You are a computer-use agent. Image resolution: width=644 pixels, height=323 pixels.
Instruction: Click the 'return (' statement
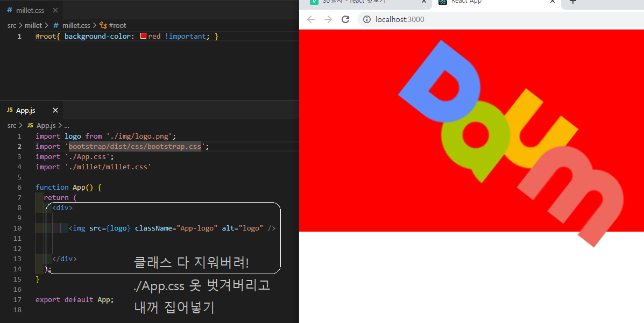(60, 197)
